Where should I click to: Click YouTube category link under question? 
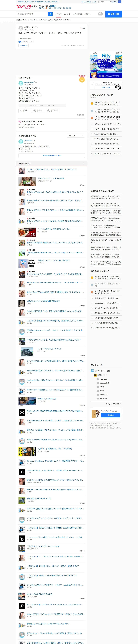[21, 39]
